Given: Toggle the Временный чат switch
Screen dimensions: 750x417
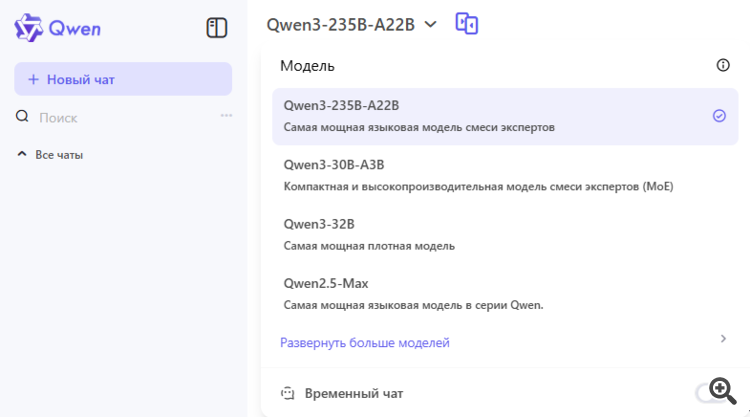Looking at the screenshot, I should point(704,393).
